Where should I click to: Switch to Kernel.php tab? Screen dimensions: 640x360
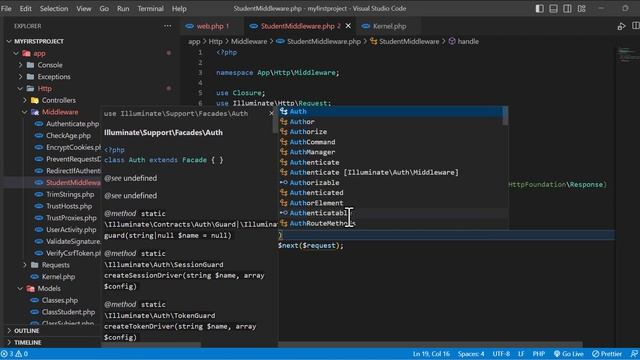[389, 26]
